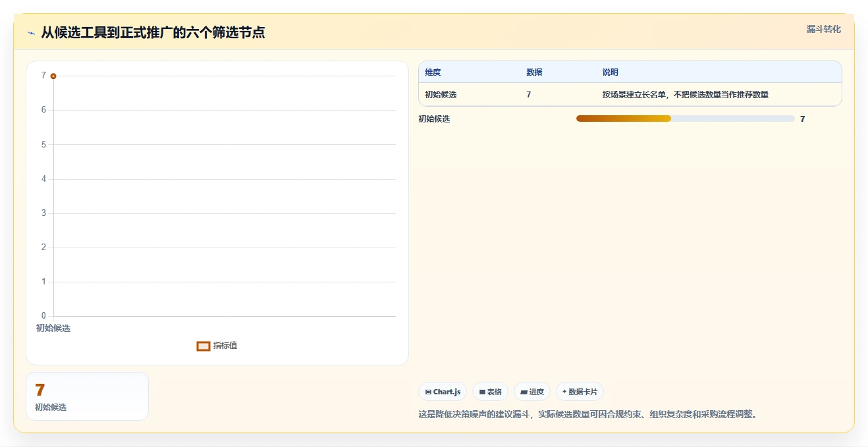868x447 pixels.
Task: Click the 初始候选 x-axis label under the chart
Action: tap(53, 328)
